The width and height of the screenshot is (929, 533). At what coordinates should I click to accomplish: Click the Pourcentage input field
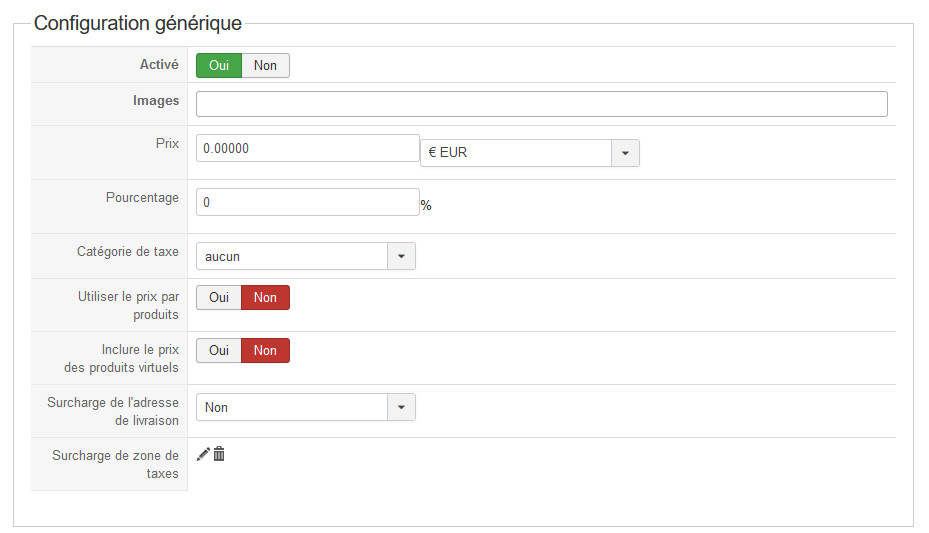click(x=307, y=202)
